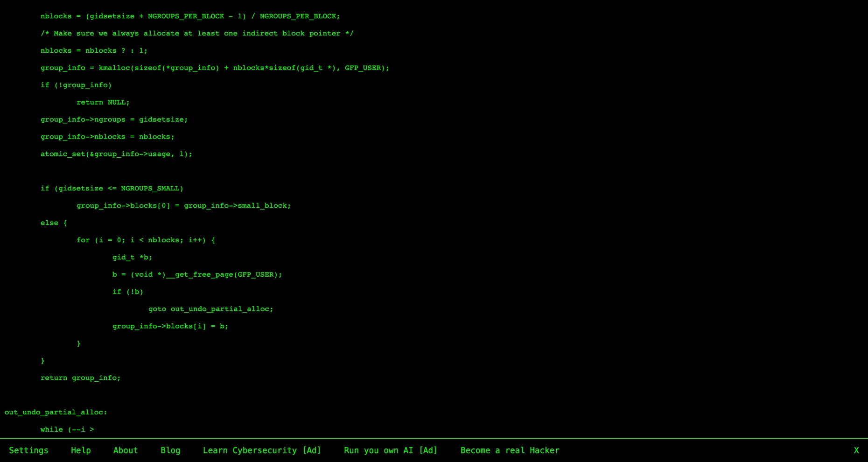Open the Become a real Hacker link
Viewport: 868px width, 462px height.
point(510,450)
